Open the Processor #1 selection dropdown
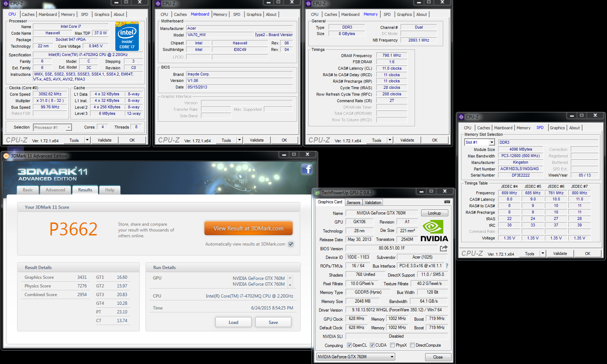 [x=69, y=127]
